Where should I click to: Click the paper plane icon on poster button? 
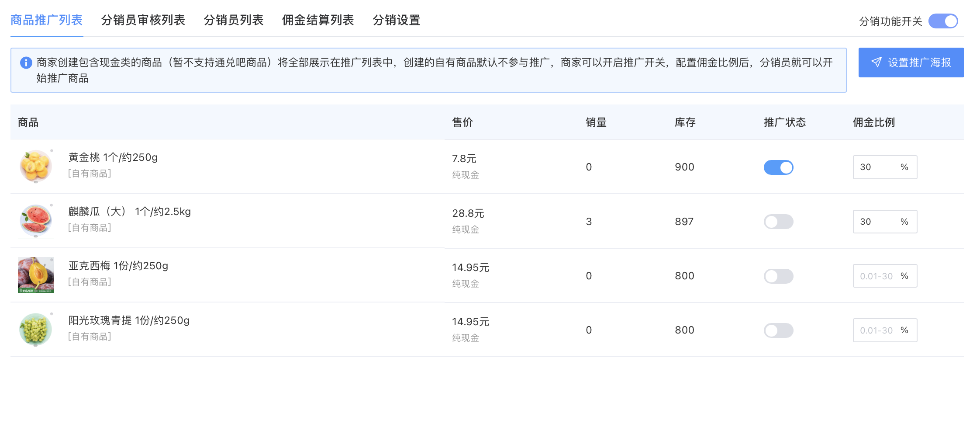[876, 63]
